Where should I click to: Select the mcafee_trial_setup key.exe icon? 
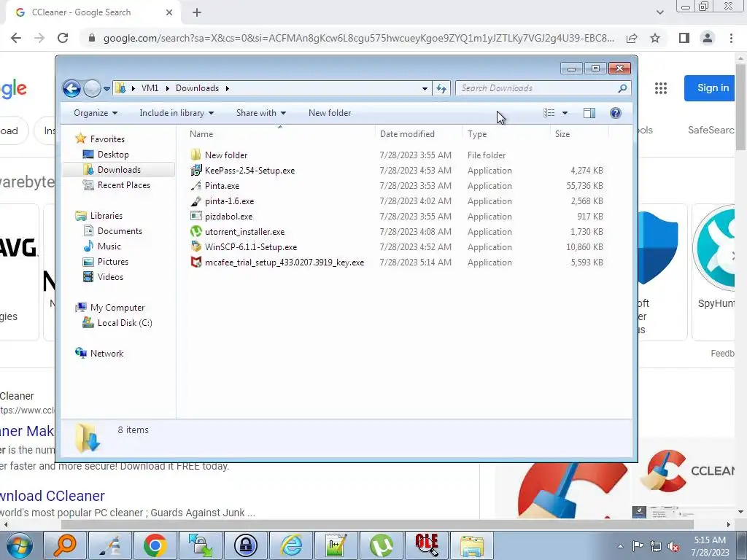click(x=196, y=262)
